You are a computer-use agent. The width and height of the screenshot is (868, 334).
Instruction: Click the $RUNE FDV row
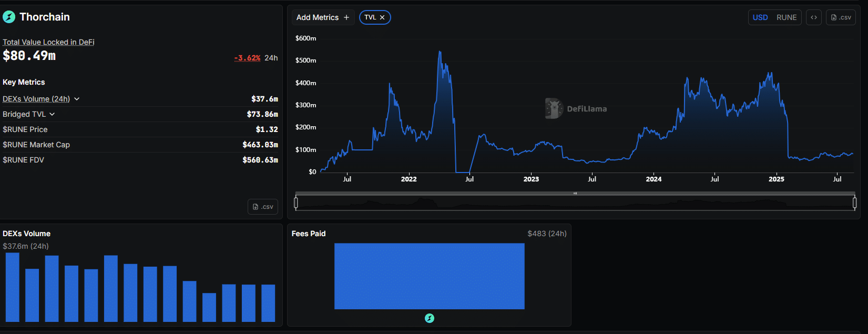[140, 160]
